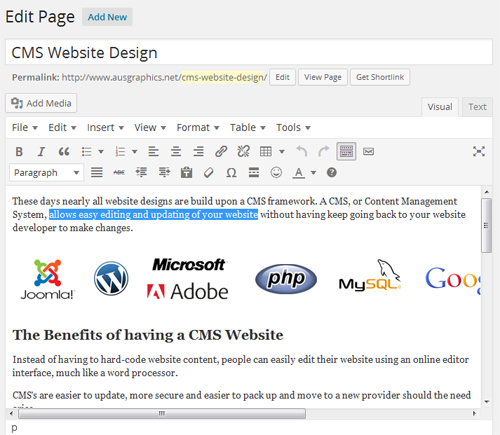Open Paragraph format dropdown
500x435 pixels.
click(x=47, y=173)
